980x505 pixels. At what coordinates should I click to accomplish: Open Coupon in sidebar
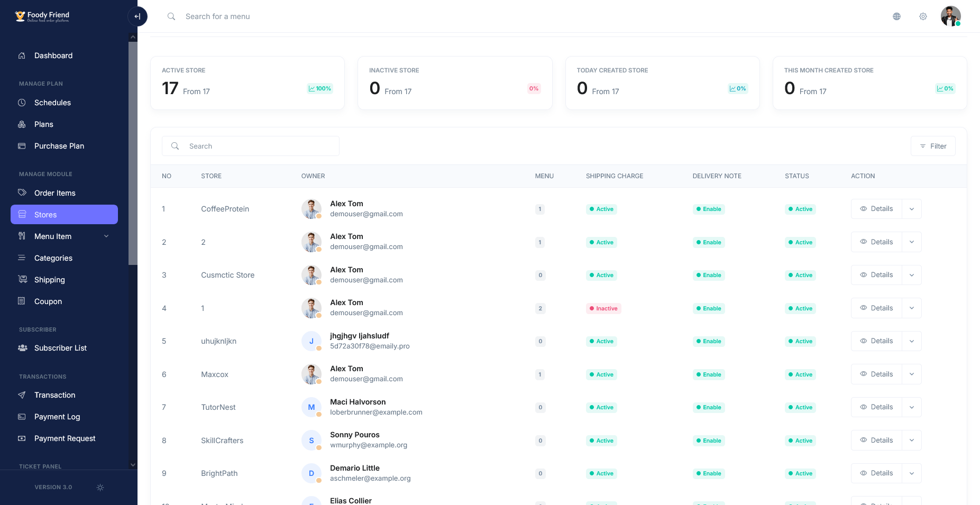64,301
